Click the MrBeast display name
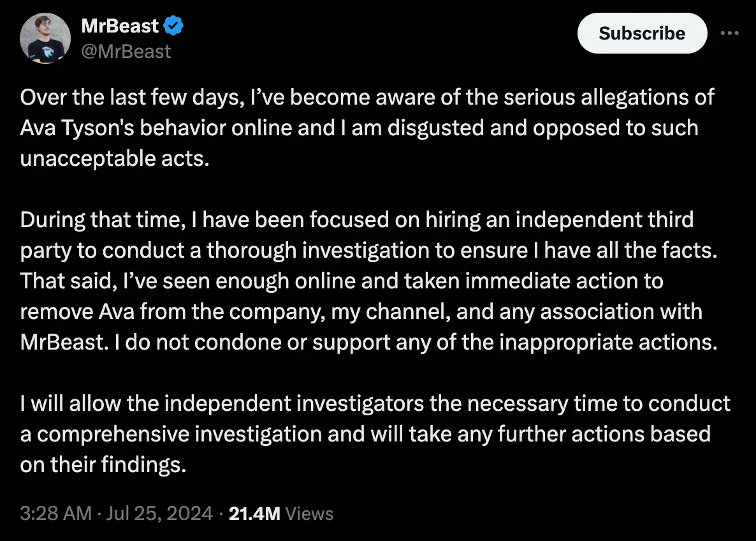The height and width of the screenshot is (541, 756). (x=120, y=26)
